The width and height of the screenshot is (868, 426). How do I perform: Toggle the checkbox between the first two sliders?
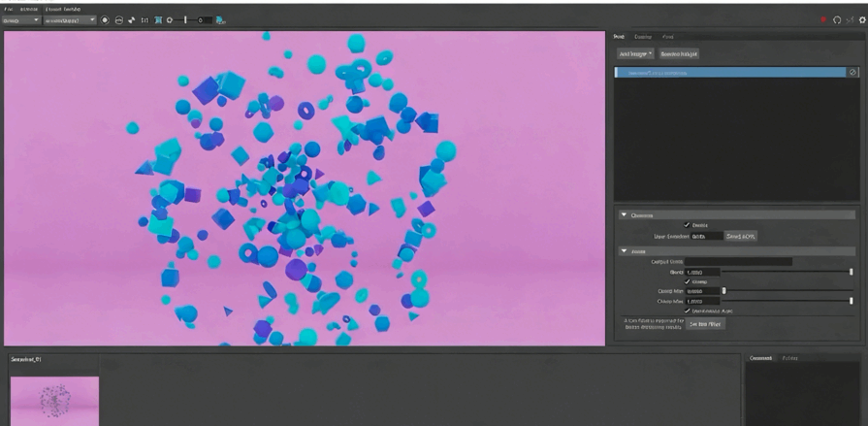(688, 281)
